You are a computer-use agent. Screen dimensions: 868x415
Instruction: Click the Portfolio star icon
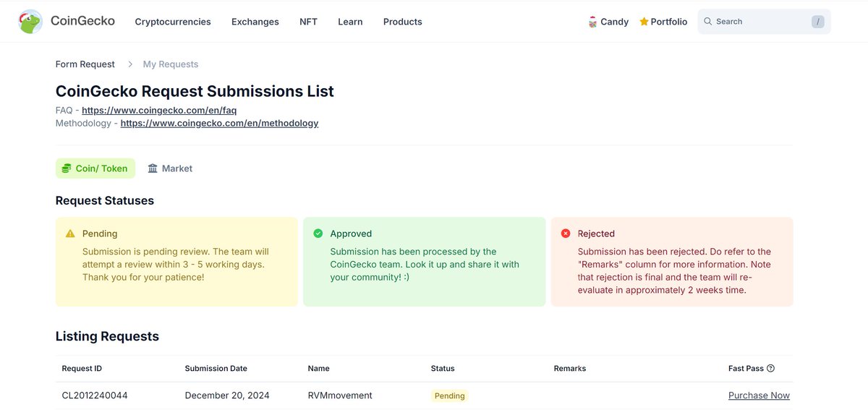pyautogui.click(x=644, y=22)
